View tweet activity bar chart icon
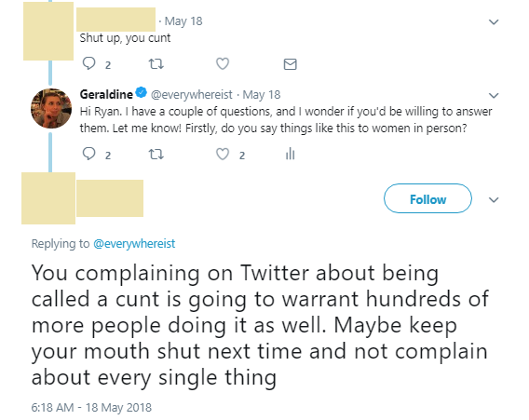Screen dimensions: 529x420 pos(291,155)
